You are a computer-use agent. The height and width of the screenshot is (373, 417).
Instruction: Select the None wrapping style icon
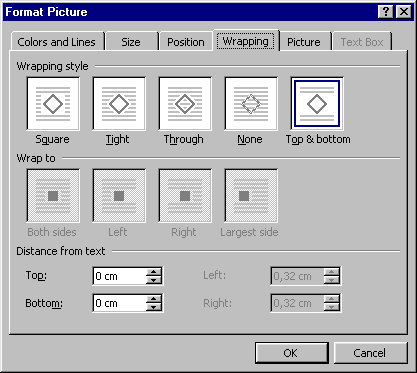[251, 104]
